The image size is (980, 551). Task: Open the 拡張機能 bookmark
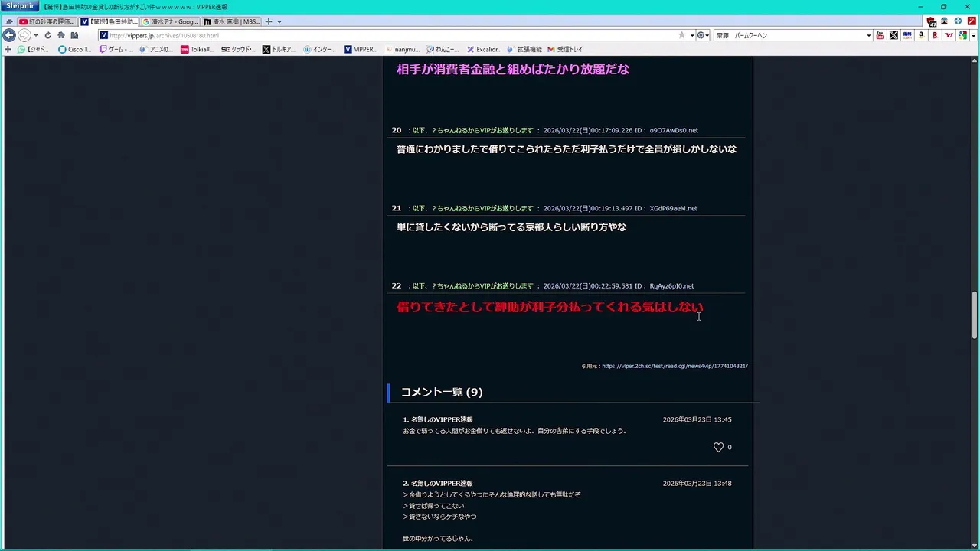(524, 49)
